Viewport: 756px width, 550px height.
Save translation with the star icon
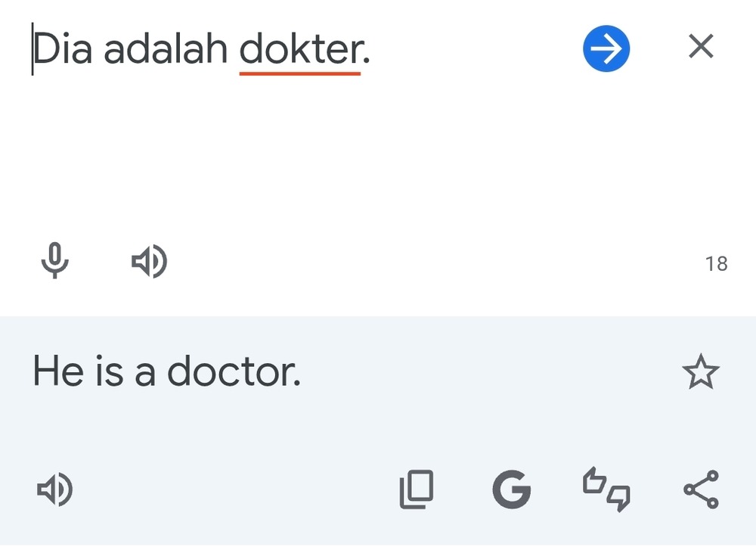point(701,372)
